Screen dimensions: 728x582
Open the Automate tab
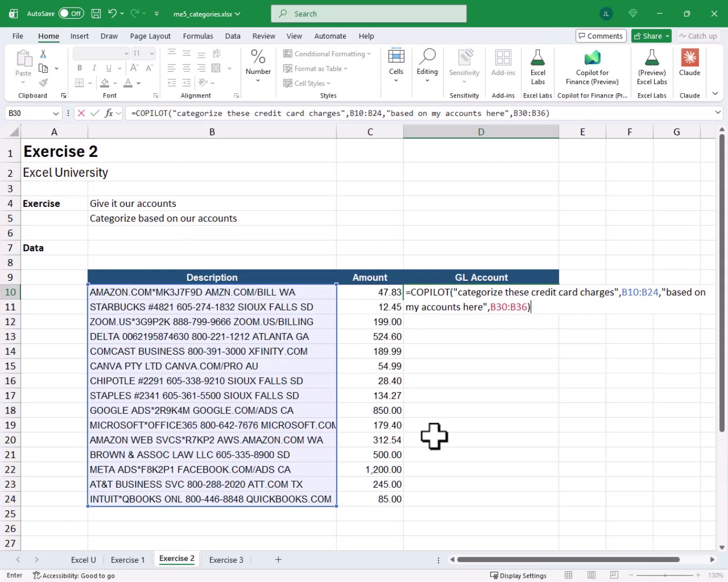click(330, 36)
